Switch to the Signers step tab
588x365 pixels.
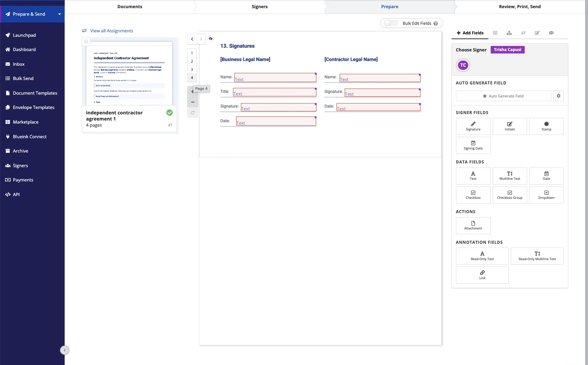[260, 6]
